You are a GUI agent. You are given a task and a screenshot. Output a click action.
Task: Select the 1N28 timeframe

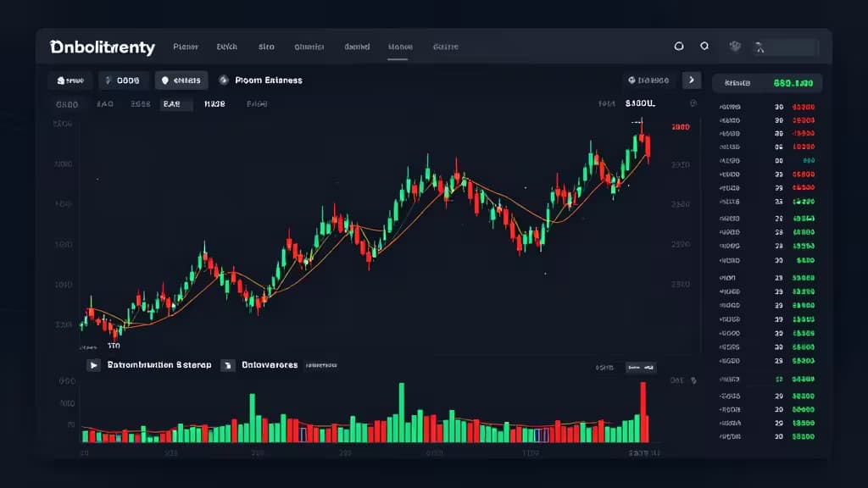(x=214, y=104)
